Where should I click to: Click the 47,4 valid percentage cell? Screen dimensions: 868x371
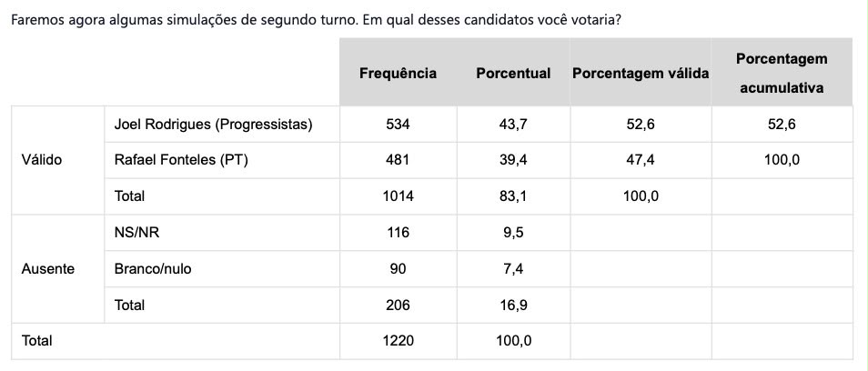click(641, 160)
